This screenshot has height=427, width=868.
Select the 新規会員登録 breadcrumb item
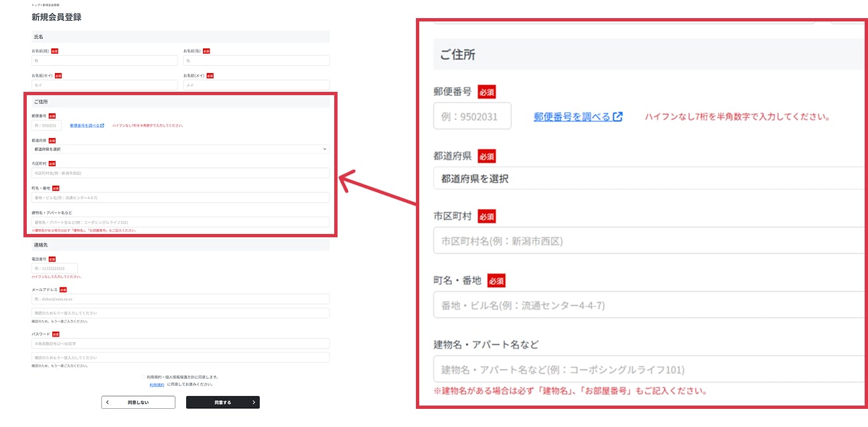(x=52, y=5)
